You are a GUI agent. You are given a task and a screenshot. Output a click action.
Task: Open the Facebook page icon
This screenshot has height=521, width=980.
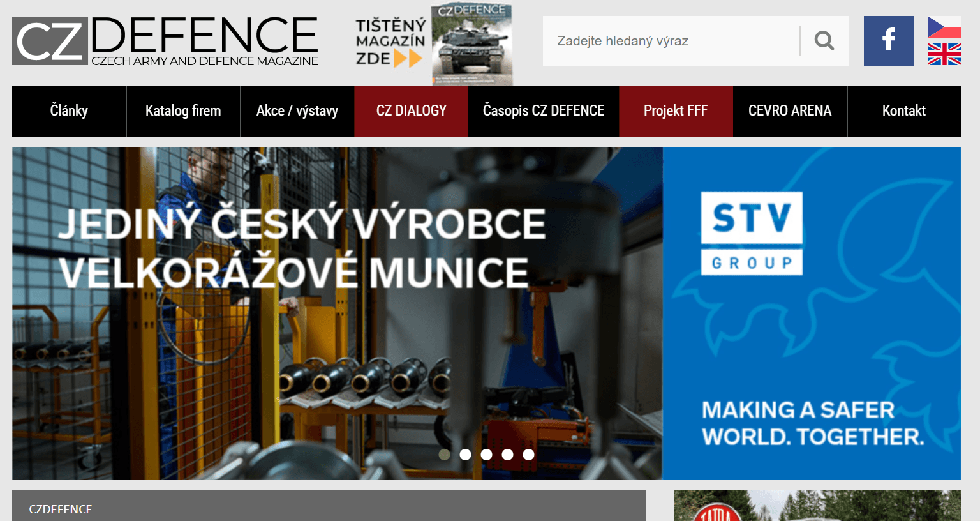pyautogui.click(x=888, y=41)
